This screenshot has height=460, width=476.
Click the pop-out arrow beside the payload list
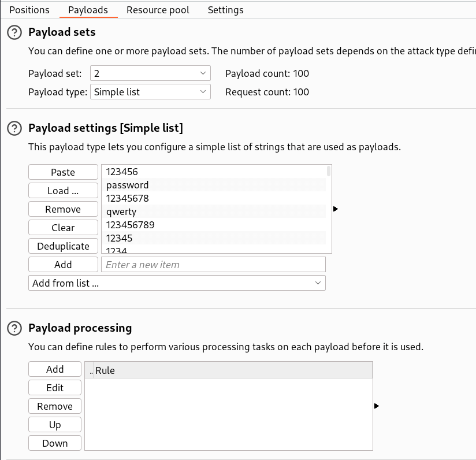pyautogui.click(x=336, y=209)
